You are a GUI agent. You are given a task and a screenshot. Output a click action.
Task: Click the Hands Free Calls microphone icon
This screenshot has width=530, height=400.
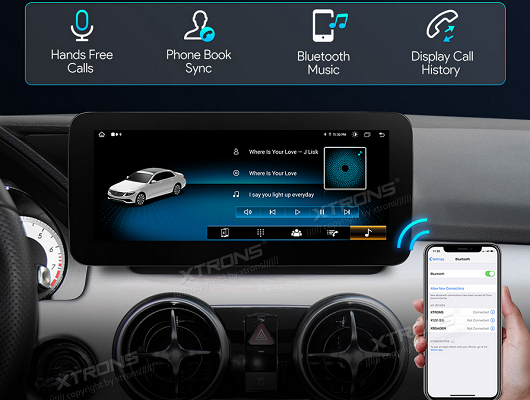(82, 25)
